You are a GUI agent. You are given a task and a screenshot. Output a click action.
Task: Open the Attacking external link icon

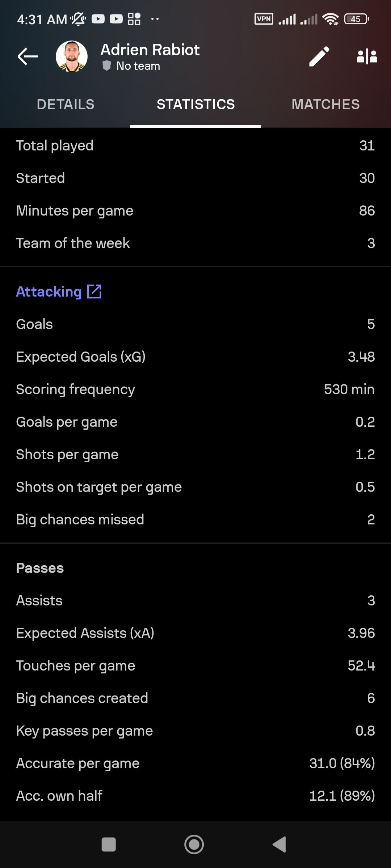94,292
